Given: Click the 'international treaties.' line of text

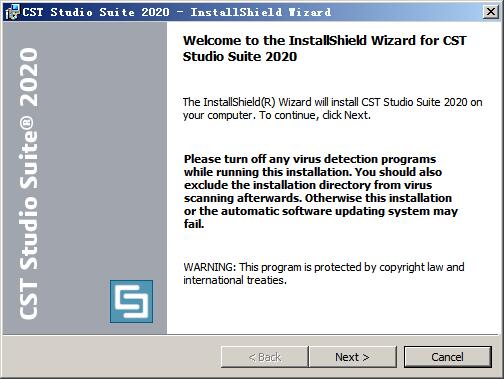Looking at the screenshot, I should coord(235,280).
